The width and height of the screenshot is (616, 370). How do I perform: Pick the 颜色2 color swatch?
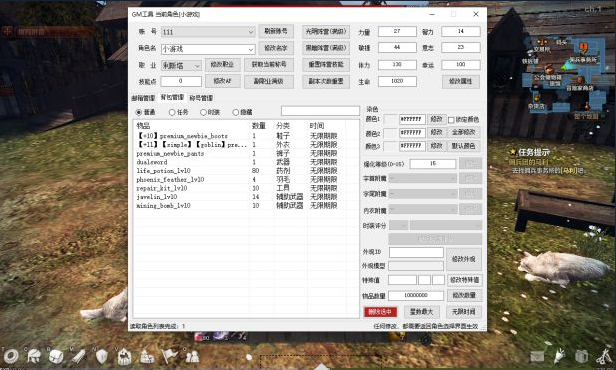pyautogui.click(x=390, y=133)
